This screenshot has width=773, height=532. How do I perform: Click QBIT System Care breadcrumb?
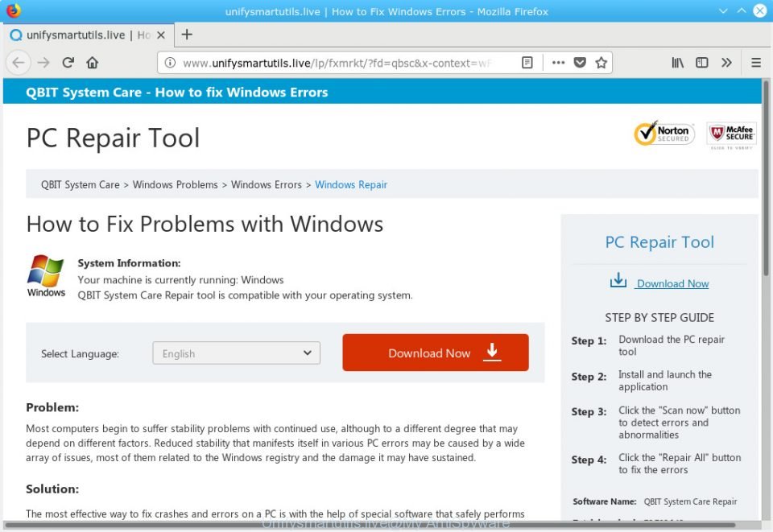pos(81,185)
